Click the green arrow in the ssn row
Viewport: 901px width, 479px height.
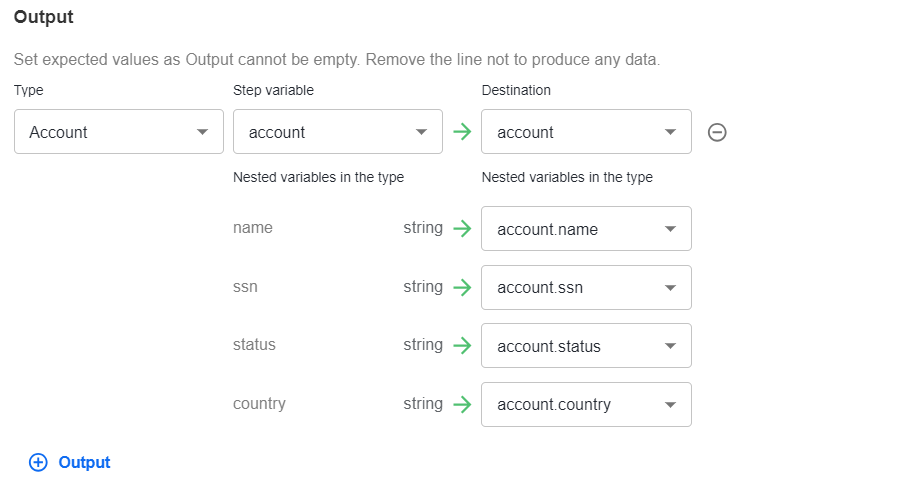coord(462,287)
